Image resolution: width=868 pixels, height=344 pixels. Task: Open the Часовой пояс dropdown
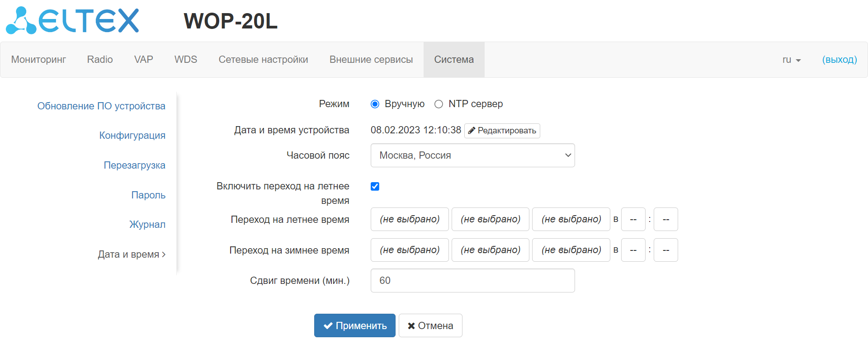point(472,156)
